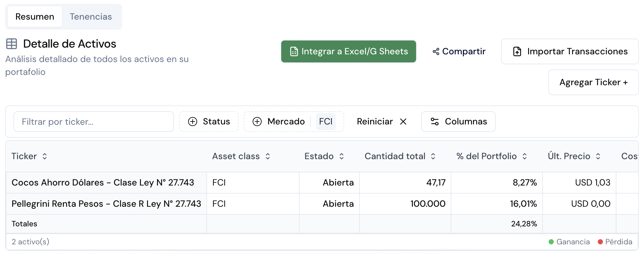Click the sliders icon on the Columnas button
The width and height of the screenshot is (644, 254).
click(435, 122)
